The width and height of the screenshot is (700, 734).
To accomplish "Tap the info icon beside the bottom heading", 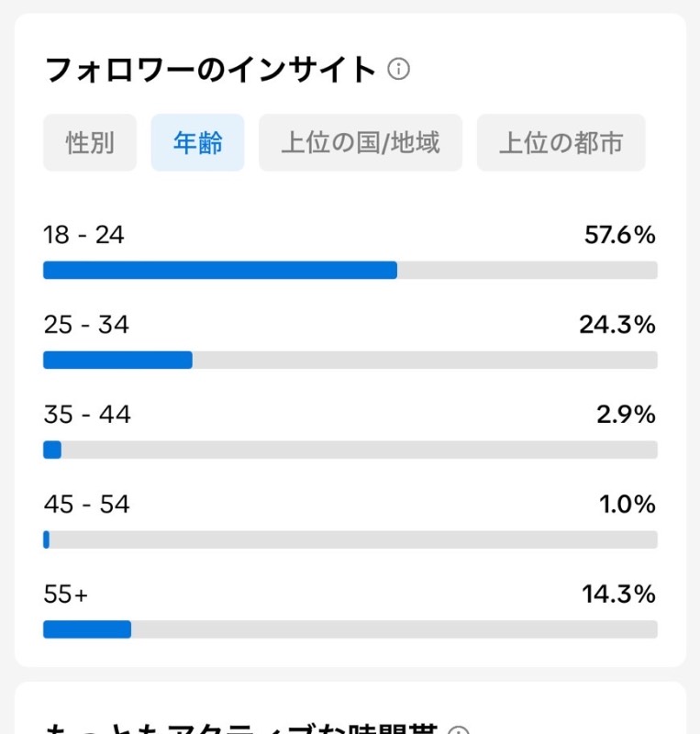I will coord(459,730).
